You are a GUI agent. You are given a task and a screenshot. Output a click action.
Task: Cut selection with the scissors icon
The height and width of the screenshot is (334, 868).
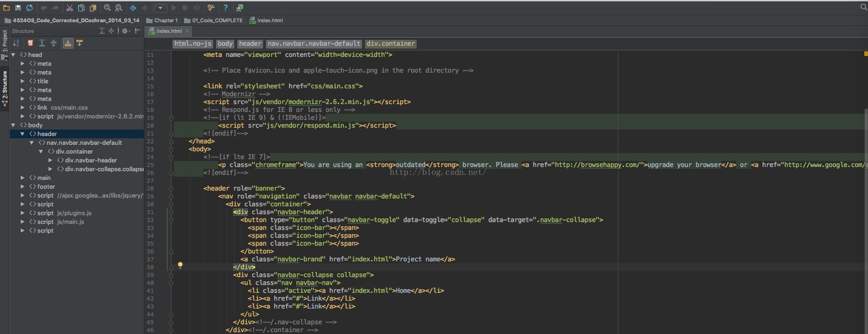[70, 8]
